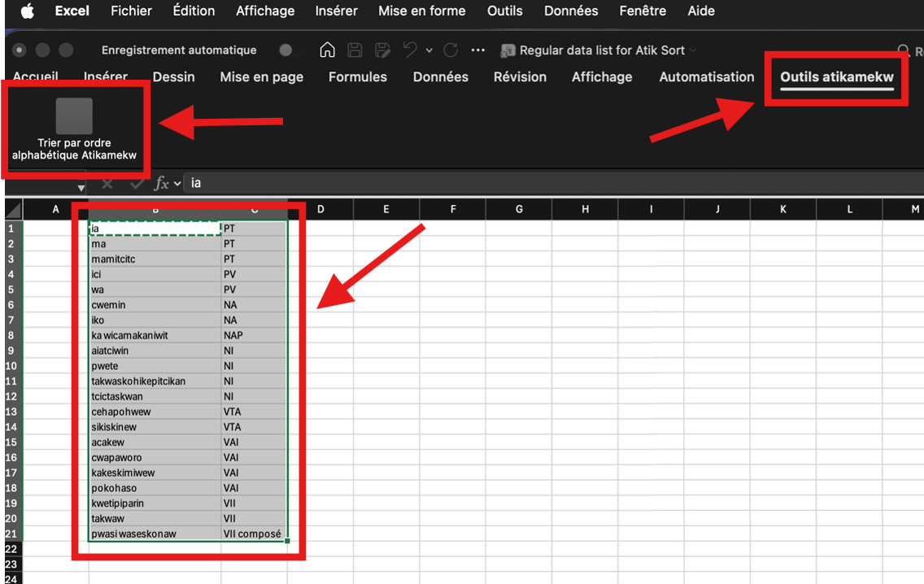The image size is (924, 584).
Task: Open the Données menu in menu bar
Action: 571,11
